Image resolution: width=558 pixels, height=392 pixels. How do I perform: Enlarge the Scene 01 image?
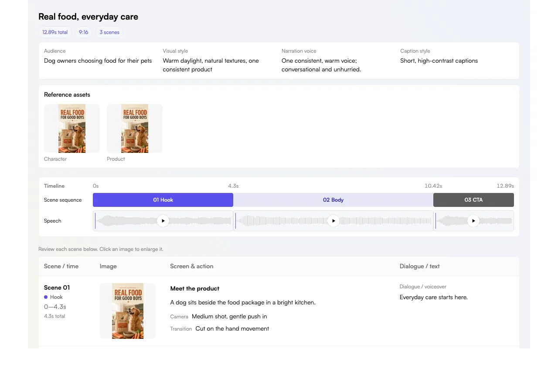tap(128, 311)
